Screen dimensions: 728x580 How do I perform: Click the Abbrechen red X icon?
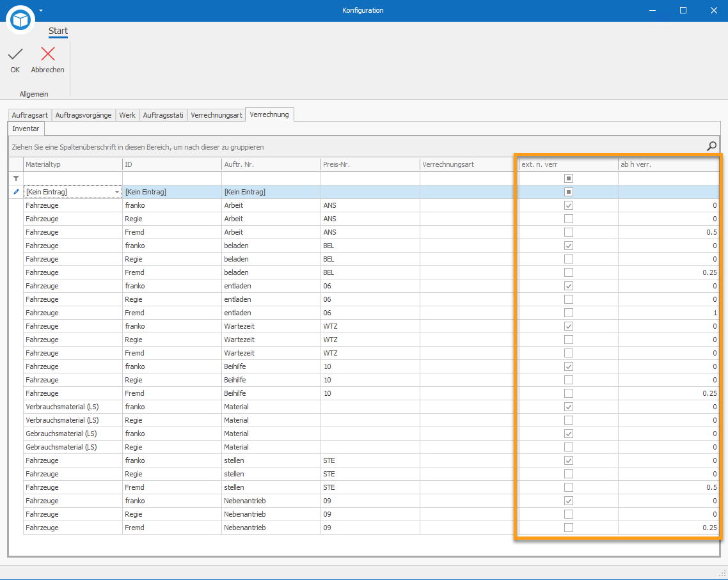[47, 55]
